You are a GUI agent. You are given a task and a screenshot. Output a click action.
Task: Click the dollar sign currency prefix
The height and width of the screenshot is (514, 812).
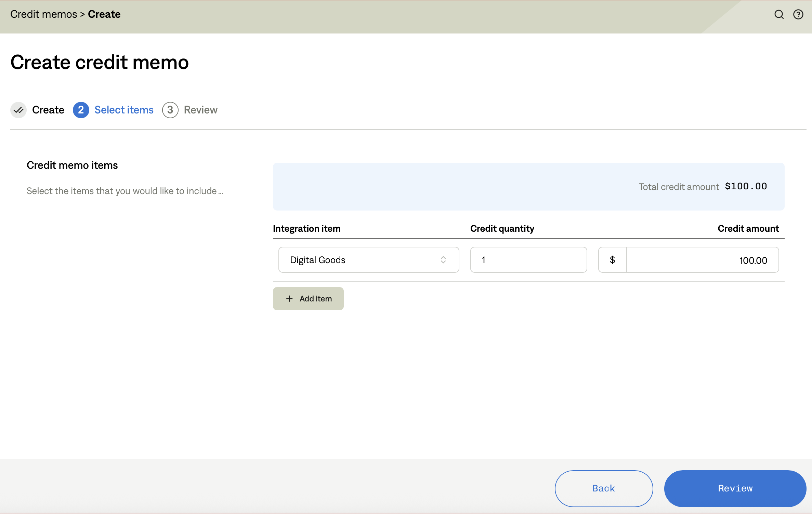[x=612, y=260]
